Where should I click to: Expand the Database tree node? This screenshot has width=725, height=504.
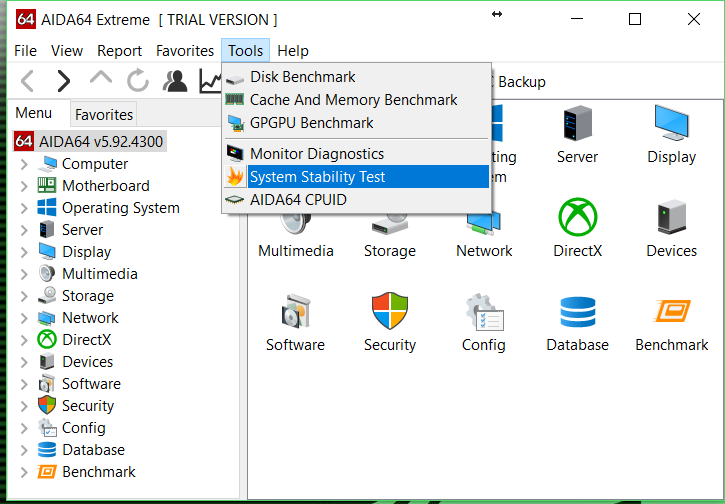[x=24, y=450]
